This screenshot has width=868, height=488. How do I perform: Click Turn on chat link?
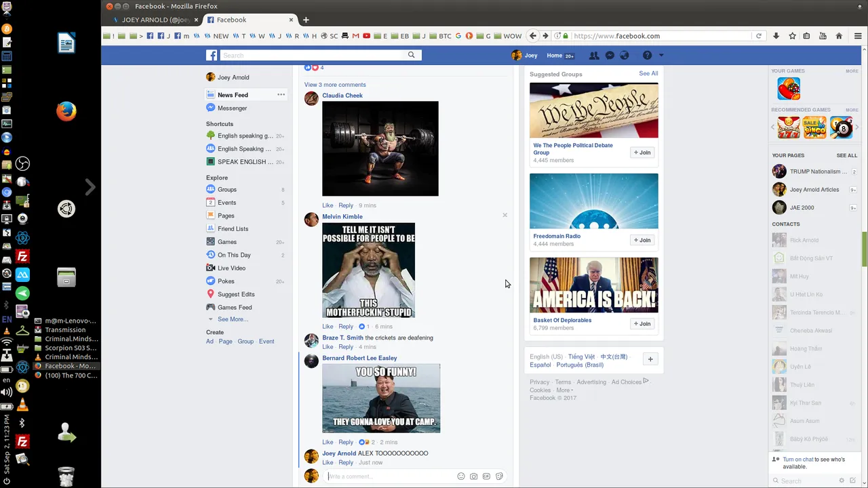point(798,460)
